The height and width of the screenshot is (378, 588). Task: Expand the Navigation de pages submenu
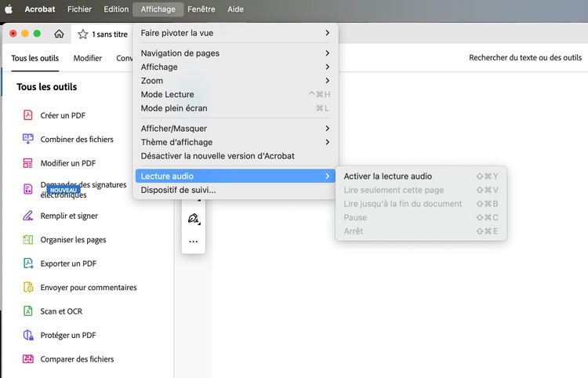tap(235, 53)
